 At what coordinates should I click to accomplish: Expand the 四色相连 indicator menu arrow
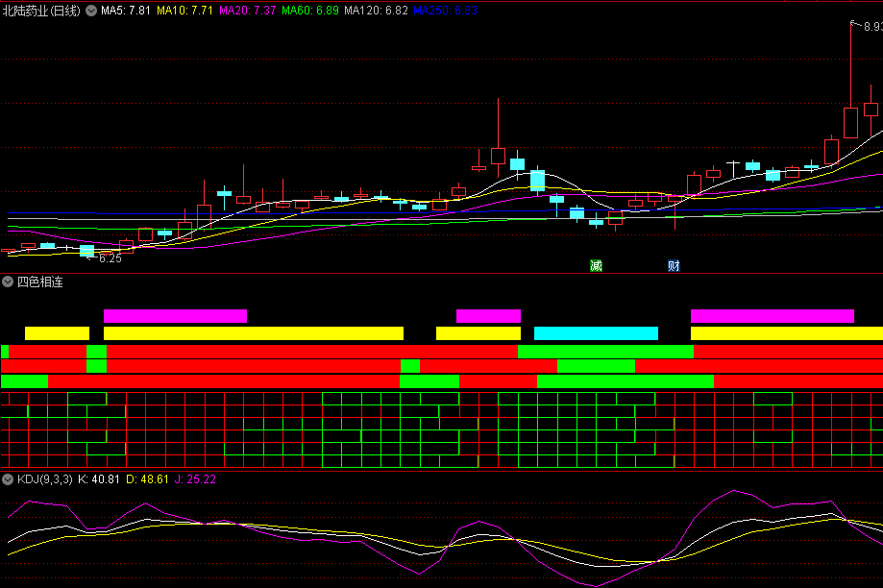click(8, 282)
